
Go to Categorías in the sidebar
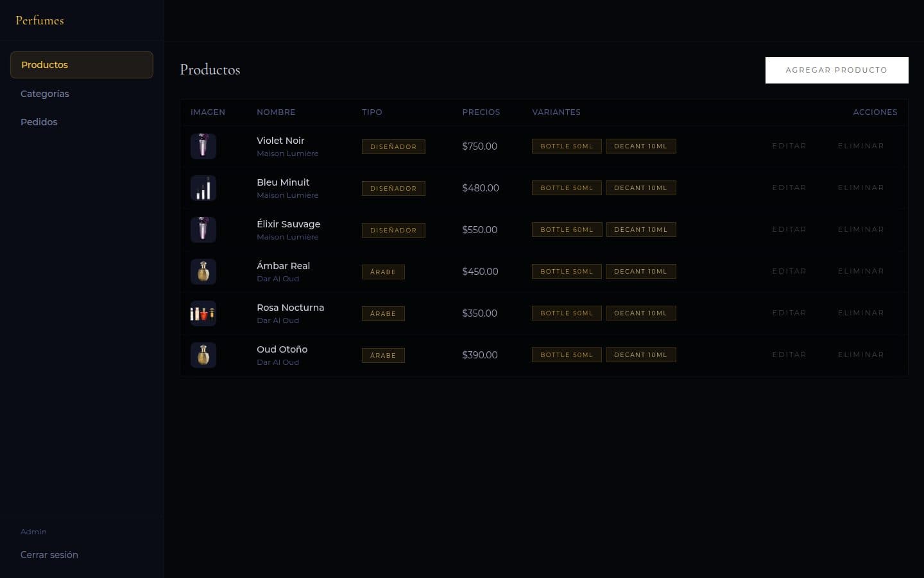81,94
